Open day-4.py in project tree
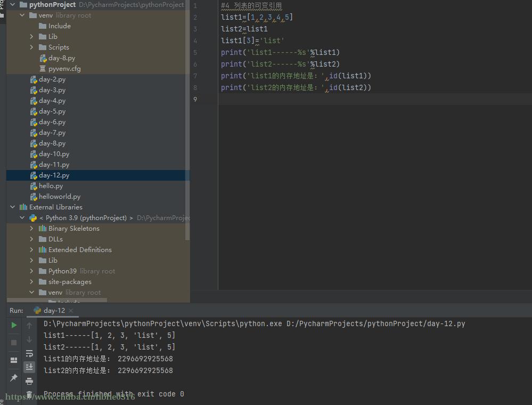The height and width of the screenshot is (405, 532). pyautogui.click(x=52, y=101)
